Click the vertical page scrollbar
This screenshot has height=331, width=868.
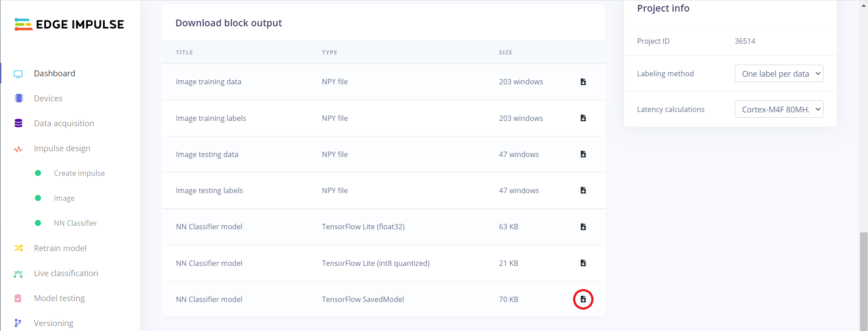pyautogui.click(x=864, y=281)
